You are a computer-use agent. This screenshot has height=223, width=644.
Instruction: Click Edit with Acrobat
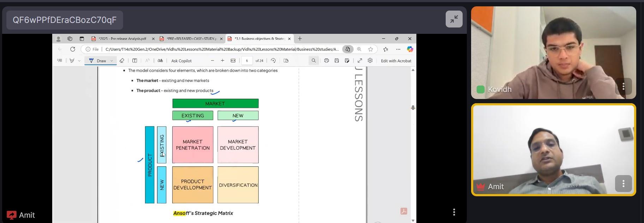[396, 61]
